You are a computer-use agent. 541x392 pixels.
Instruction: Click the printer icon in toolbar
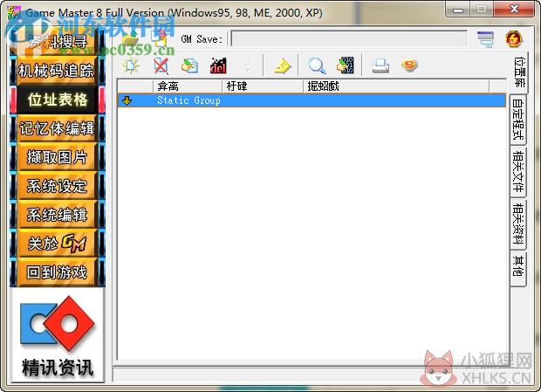380,65
